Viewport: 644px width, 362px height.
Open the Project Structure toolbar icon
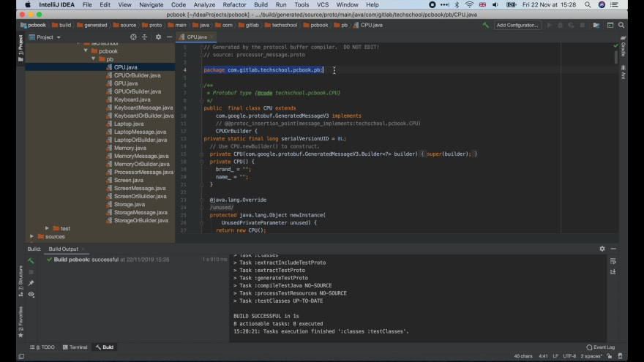(596, 25)
